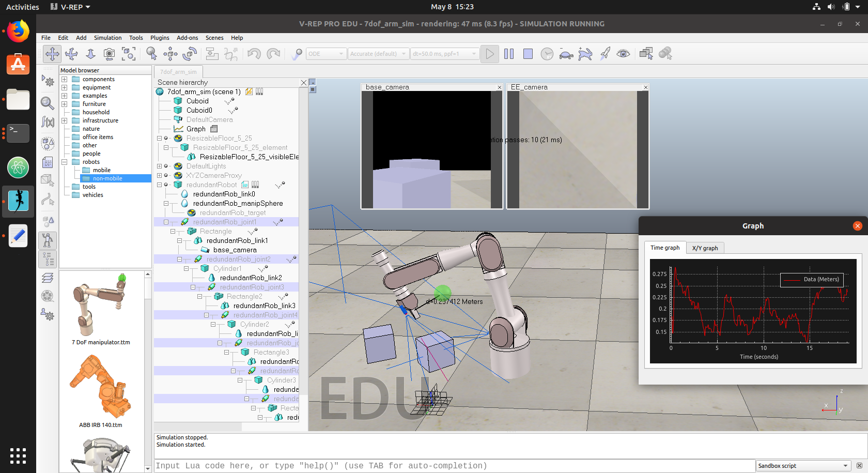The image size is (868, 473).
Task: Open script parameters icon next to redundantRobot
Action: [x=255, y=185]
